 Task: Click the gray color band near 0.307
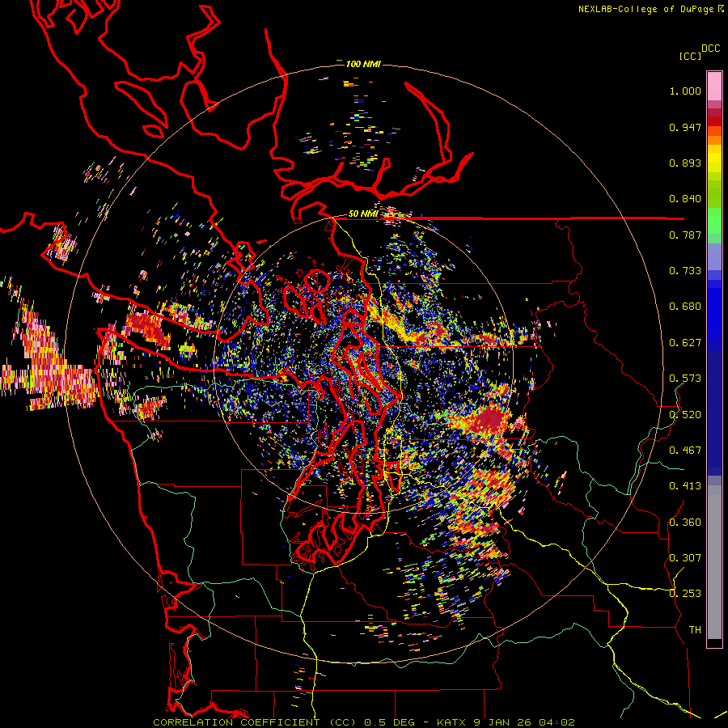(x=714, y=562)
